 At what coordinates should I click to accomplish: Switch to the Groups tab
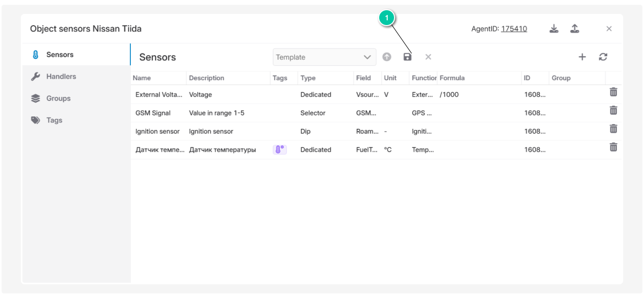click(58, 98)
